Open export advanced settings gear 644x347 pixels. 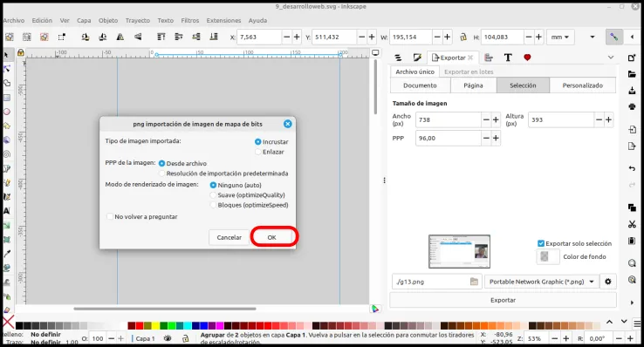(608, 282)
